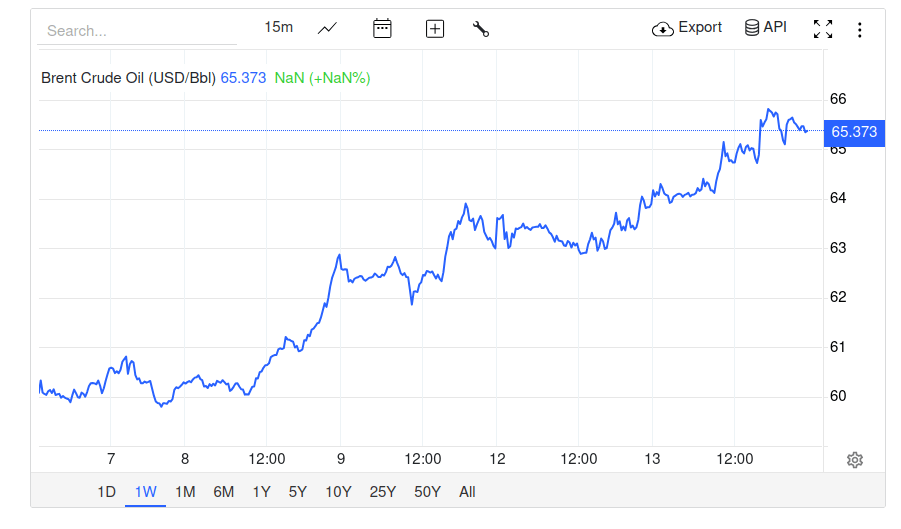
Task: Click the Export cloud download button
Action: pos(687,28)
